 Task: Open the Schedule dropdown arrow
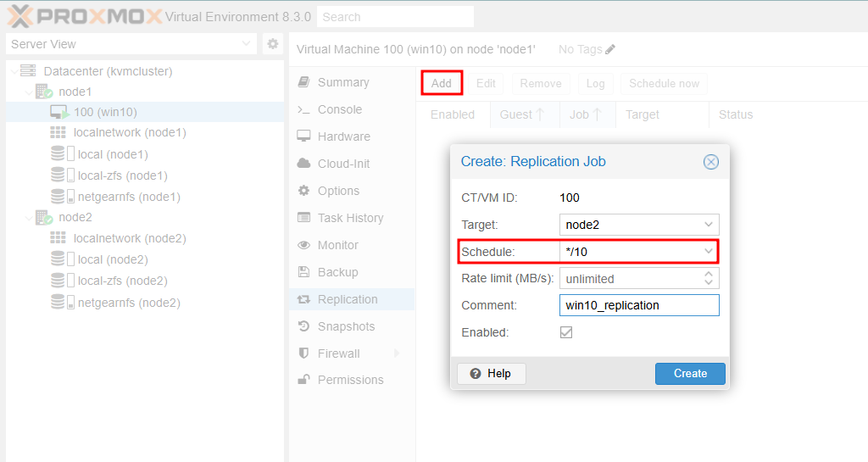708,251
